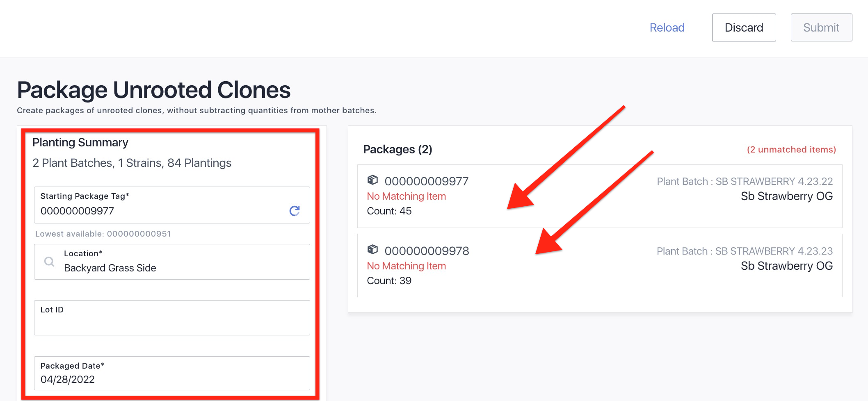Open the Packaged Date field
The height and width of the screenshot is (401, 868).
tap(171, 379)
